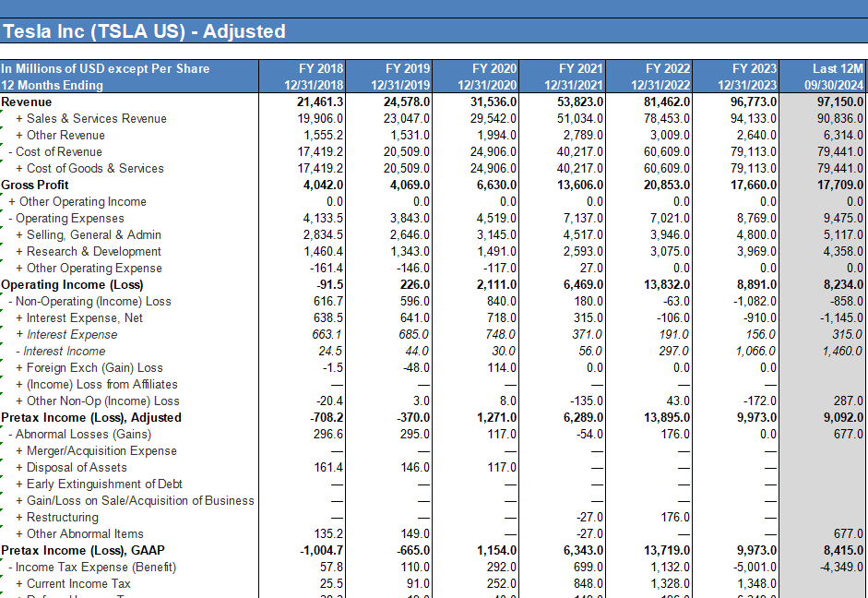Select '+ Other Operating Expense' label
Viewport: 868px width, 598px height.
89,268
